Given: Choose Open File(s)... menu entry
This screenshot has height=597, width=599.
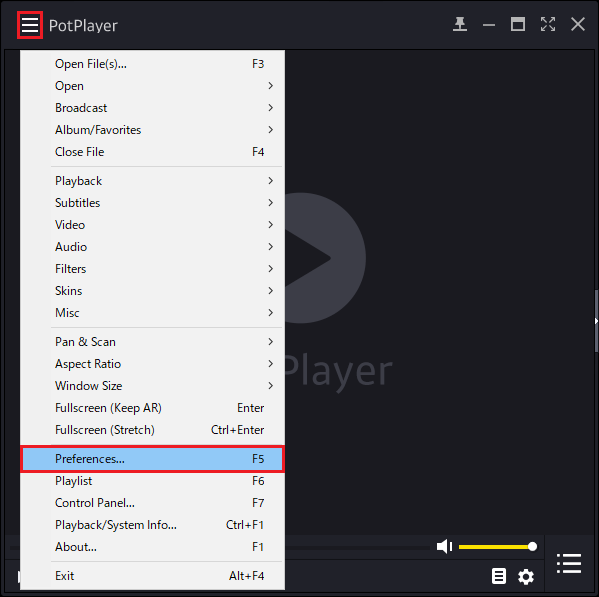Looking at the screenshot, I should (152, 64).
